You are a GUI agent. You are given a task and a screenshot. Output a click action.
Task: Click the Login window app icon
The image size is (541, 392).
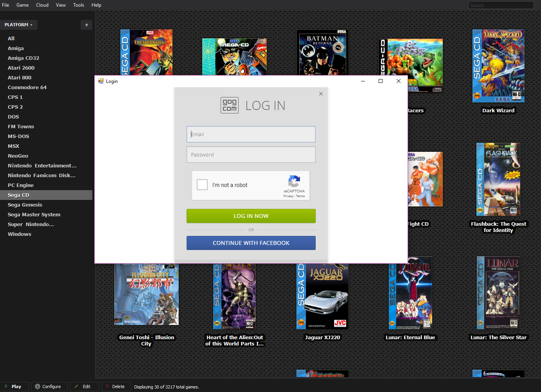point(101,81)
